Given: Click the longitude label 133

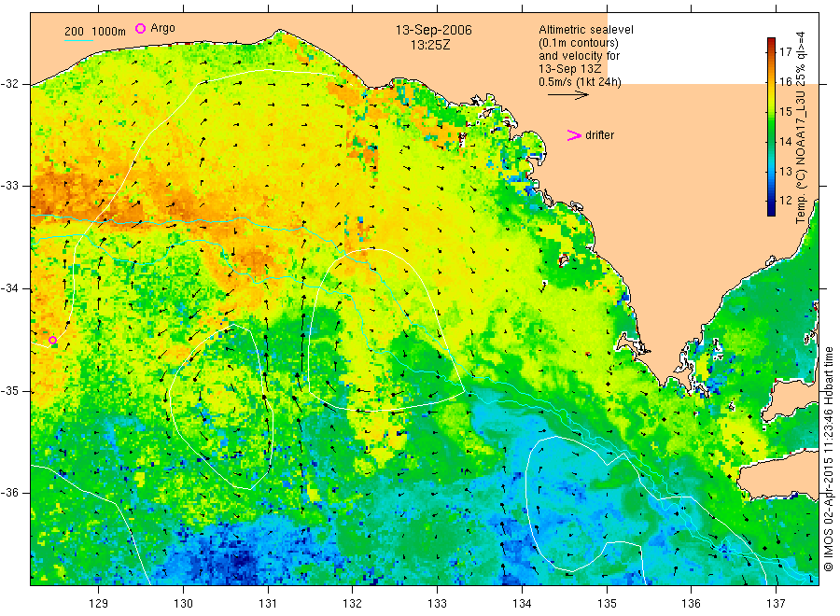Looking at the screenshot, I should click(x=437, y=604).
